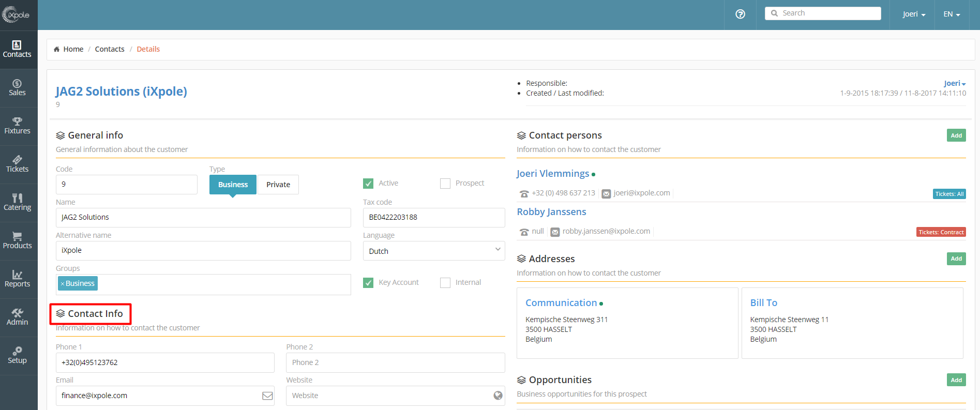Toggle the Internal checkbox

[445, 283]
